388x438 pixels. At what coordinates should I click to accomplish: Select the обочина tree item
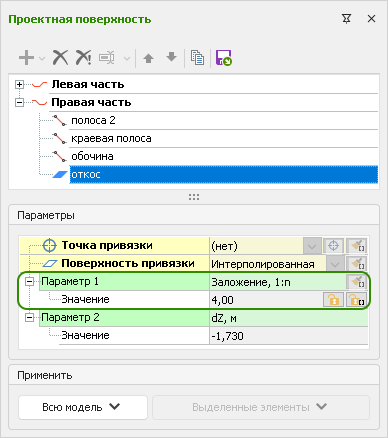tap(224, 156)
